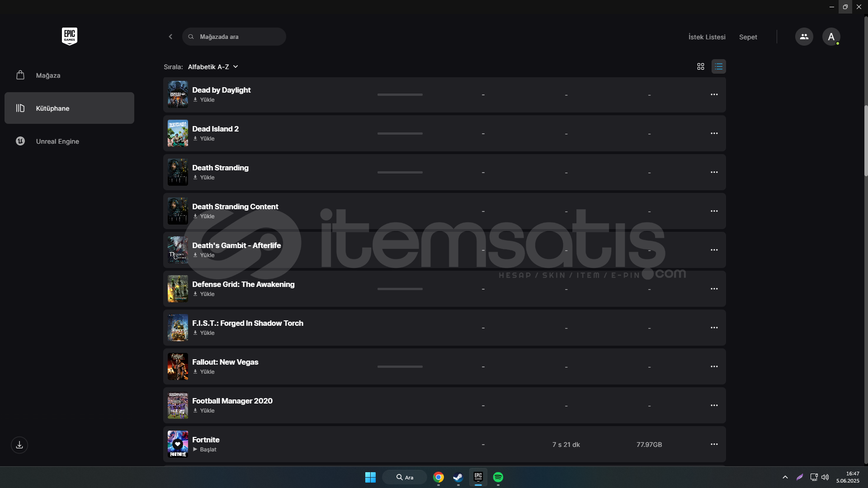Open the account profile avatar A
868x488 pixels.
831,37
